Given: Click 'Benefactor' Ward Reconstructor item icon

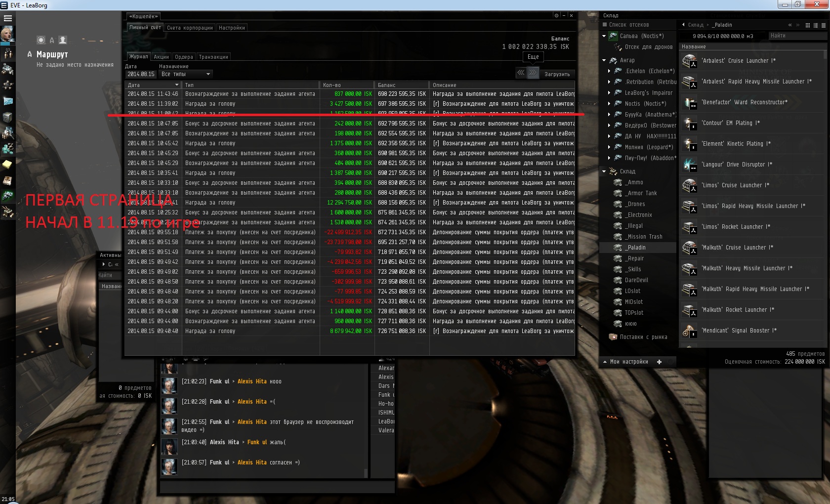Looking at the screenshot, I should (x=689, y=102).
